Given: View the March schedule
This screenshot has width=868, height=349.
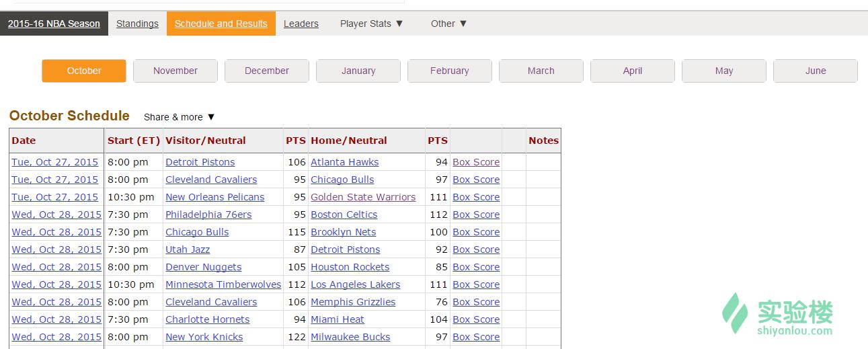Looking at the screenshot, I should (x=541, y=71).
